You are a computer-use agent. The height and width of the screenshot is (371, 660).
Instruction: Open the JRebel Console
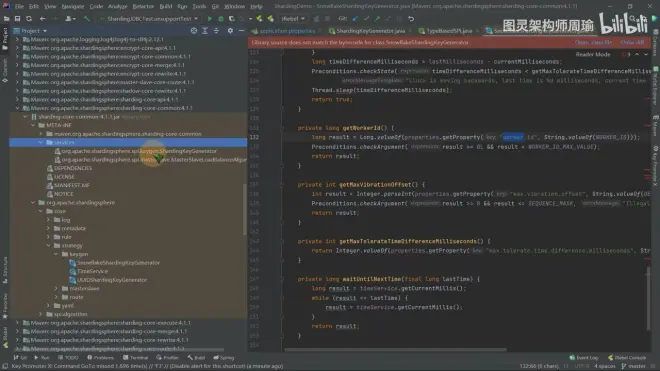627,358
